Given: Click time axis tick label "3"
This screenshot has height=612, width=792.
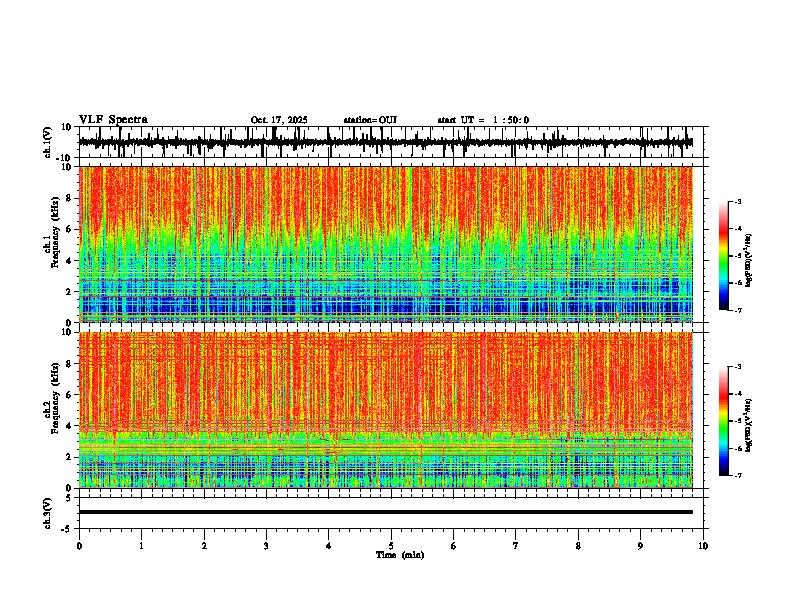Looking at the screenshot, I should click(266, 546).
